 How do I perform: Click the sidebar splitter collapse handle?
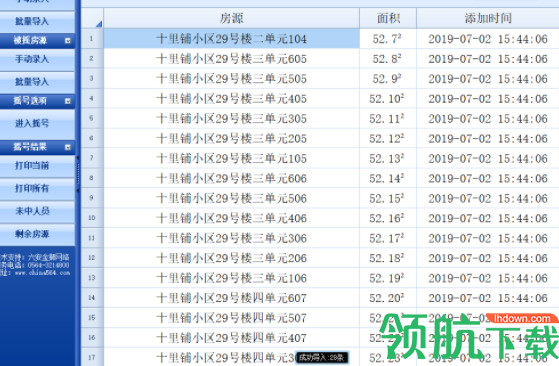(78, 175)
